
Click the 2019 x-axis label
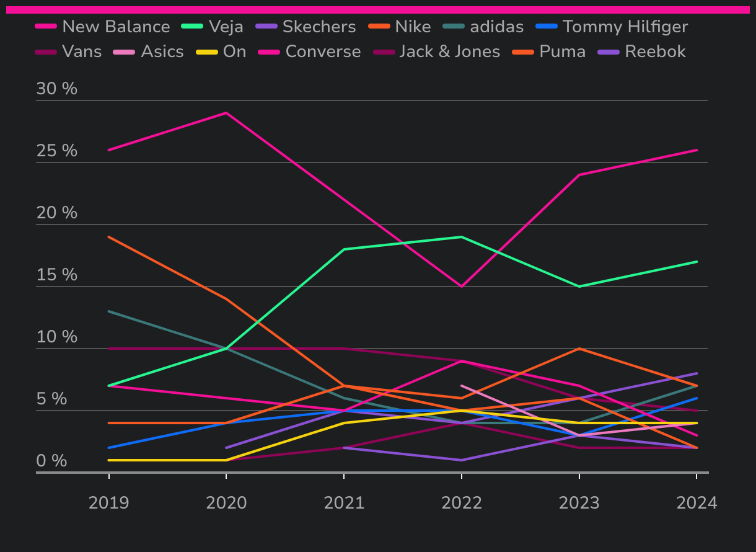109,502
